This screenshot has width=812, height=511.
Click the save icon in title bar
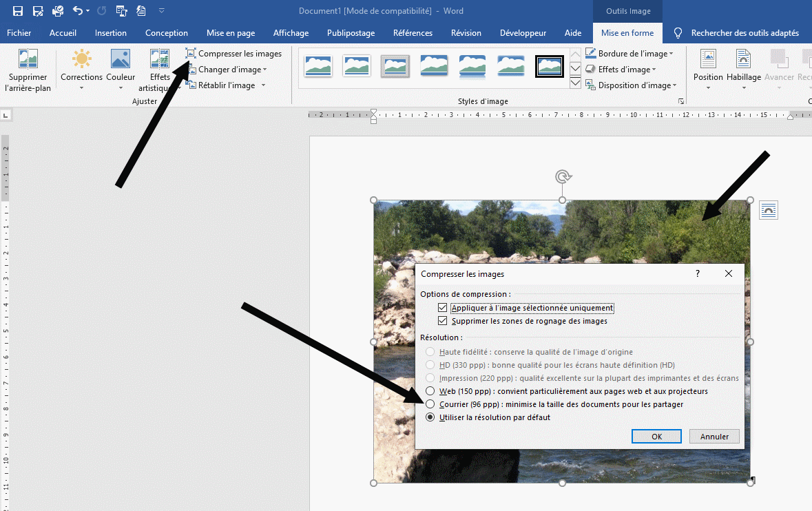[18, 11]
